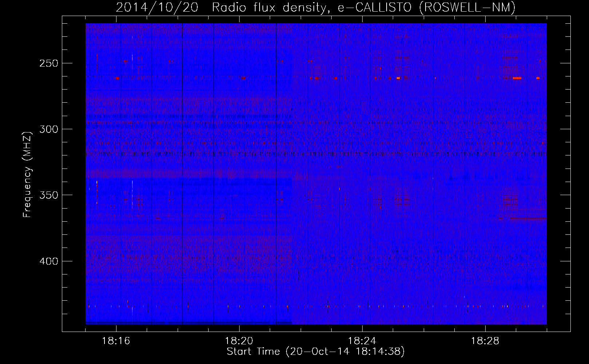The height and width of the screenshot is (364, 589).
Task: Click the 18:16 time tick label
Action: [x=116, y=341]
